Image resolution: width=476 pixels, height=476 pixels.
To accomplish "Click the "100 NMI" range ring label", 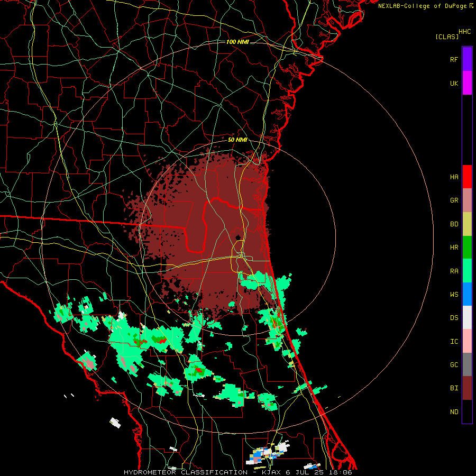I will 237,42.
